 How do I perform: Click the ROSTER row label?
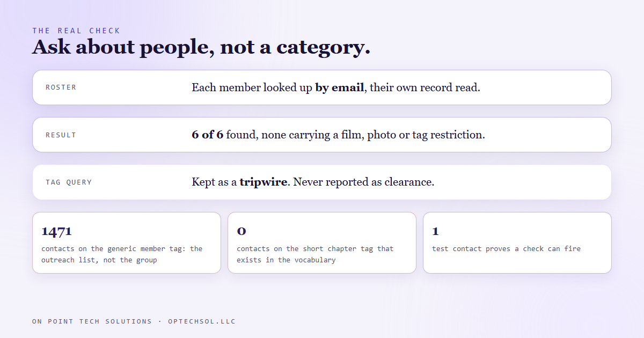pyautogui.click(x=61, y=87)
